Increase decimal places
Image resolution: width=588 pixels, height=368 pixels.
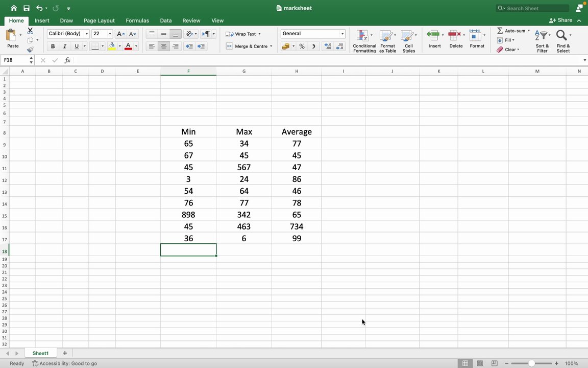pos(328,46)
